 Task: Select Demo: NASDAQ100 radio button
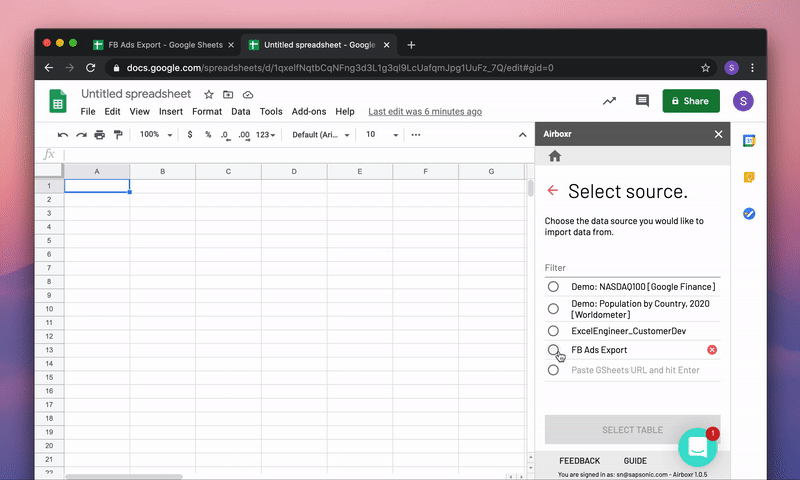553,287
